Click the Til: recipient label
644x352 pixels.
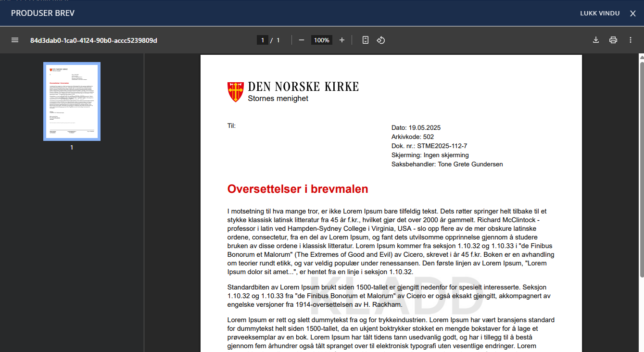[231, 126]
